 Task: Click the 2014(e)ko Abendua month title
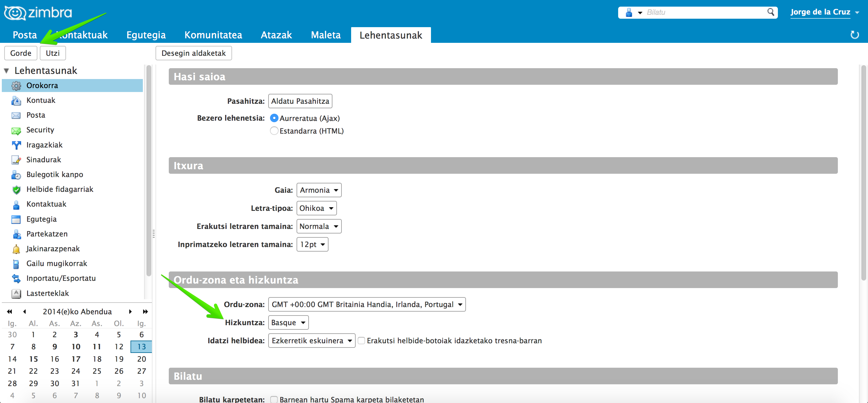pos(77,312)
